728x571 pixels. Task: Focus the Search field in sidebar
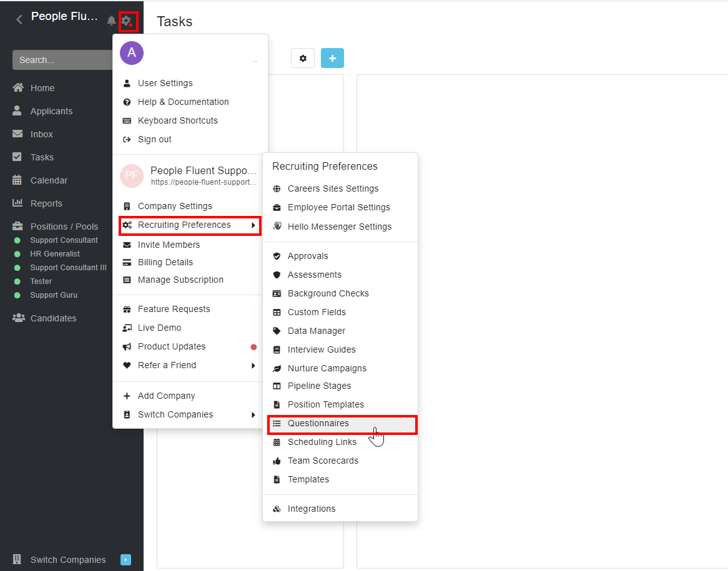coord(62,60)
